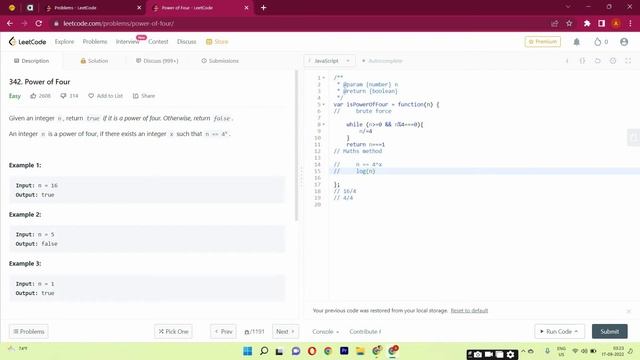Switch to Description tab
Viewport: 640px width, 360px height.
[x=31, y=61]
